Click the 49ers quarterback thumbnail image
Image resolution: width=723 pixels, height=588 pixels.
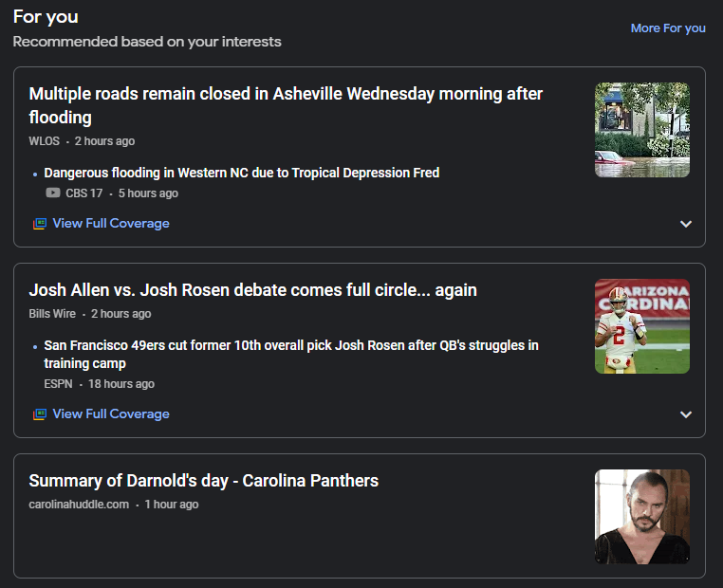tap(641, 326)
